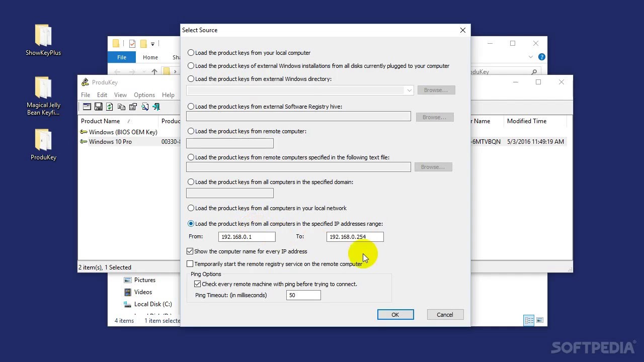Click key icon of Windows (BIOS OEM Key) row

(x=84, y=132)
